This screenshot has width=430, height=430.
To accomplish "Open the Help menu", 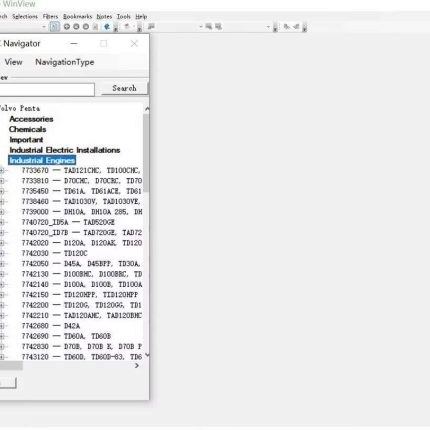I will click(141, 16).
